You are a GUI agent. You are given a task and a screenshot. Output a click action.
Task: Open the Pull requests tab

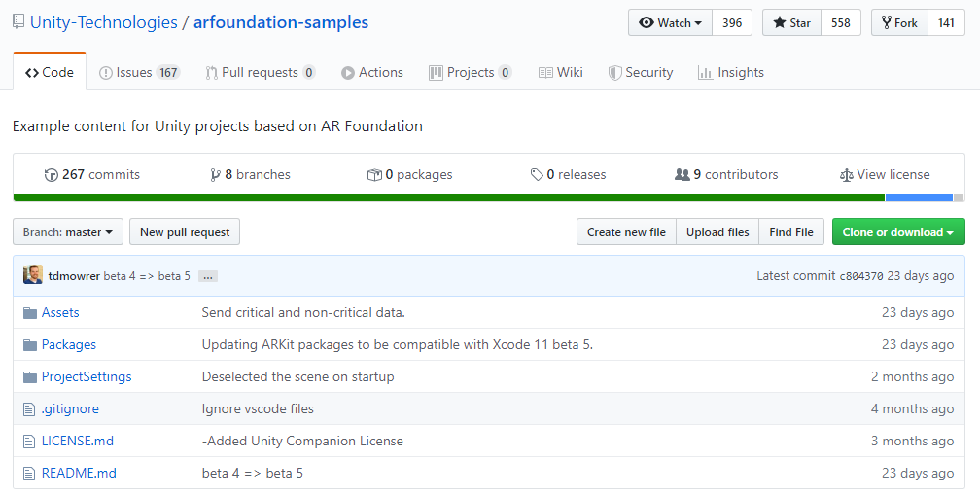click(260, 73)
